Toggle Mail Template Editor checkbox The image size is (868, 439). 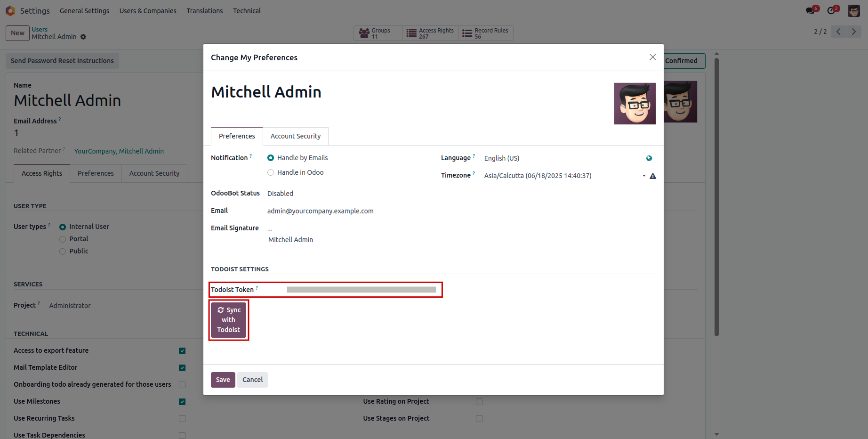182,368
